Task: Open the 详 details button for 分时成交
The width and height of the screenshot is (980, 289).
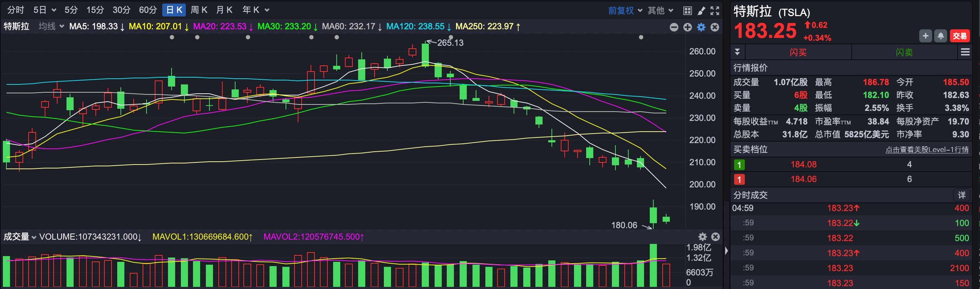Action: click(961, 195)
